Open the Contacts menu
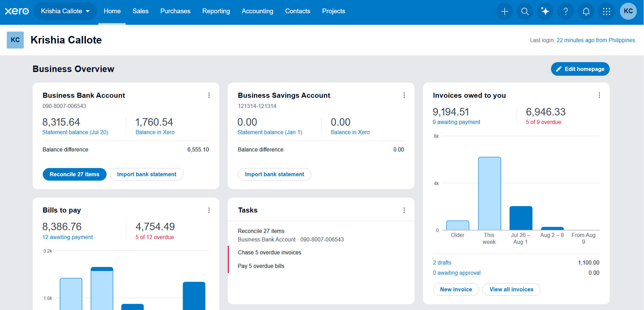 (298, 11)
